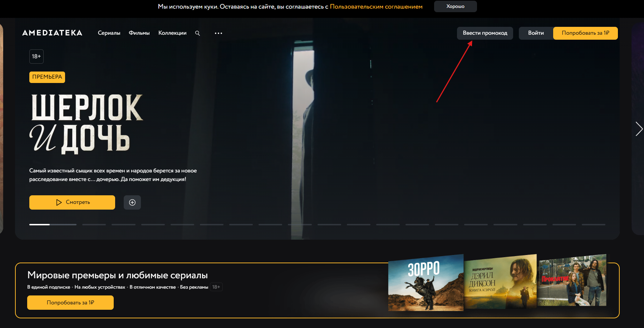Select the active first slide indicator
This screenshot has height=328, width=644.
(x=53, y=225)
